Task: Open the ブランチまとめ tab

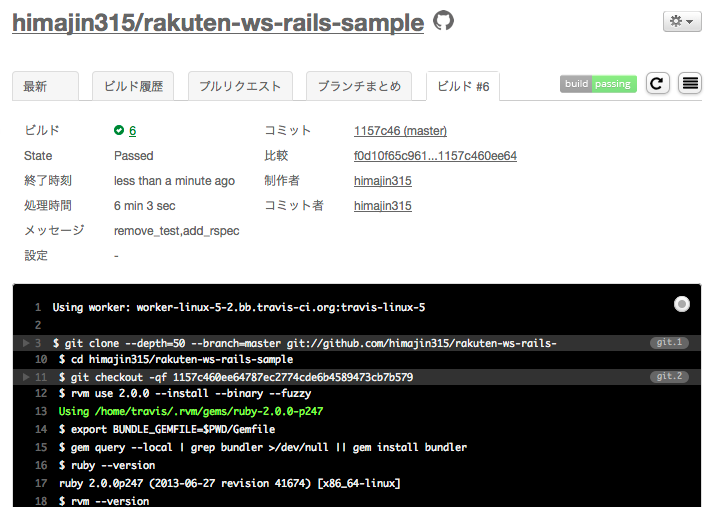Action: (359, 86)
